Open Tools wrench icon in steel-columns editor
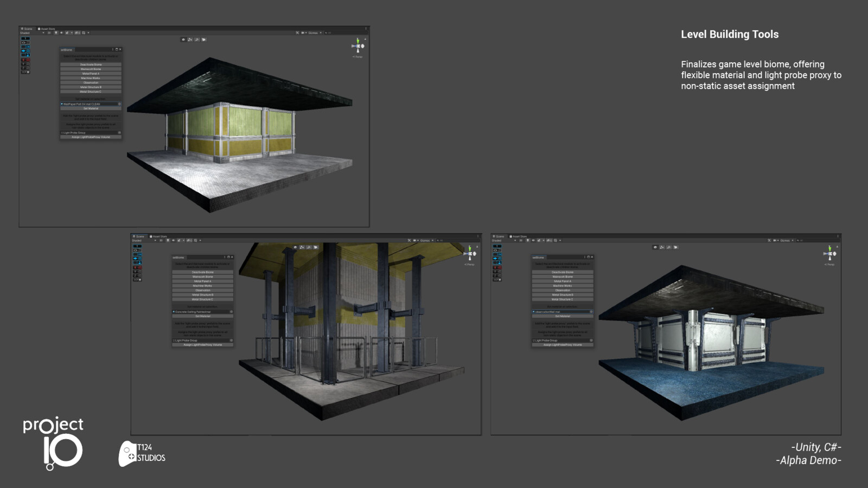Screen dimensions: 868x488 [410, 240]
